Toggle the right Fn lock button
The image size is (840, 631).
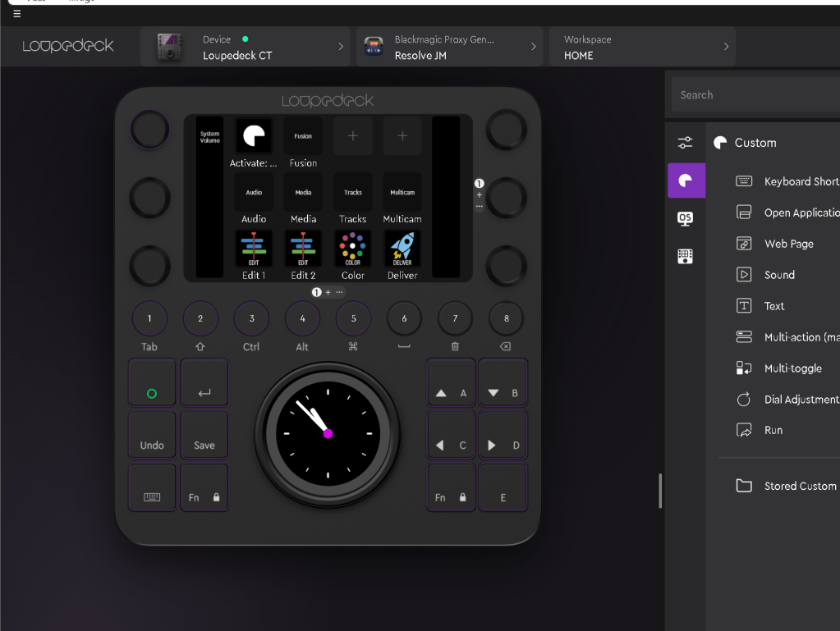click(x=451, y=487)
